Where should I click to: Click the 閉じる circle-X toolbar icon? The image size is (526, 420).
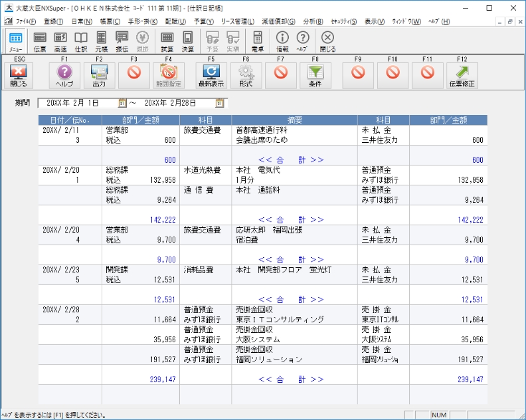point(327,42)
